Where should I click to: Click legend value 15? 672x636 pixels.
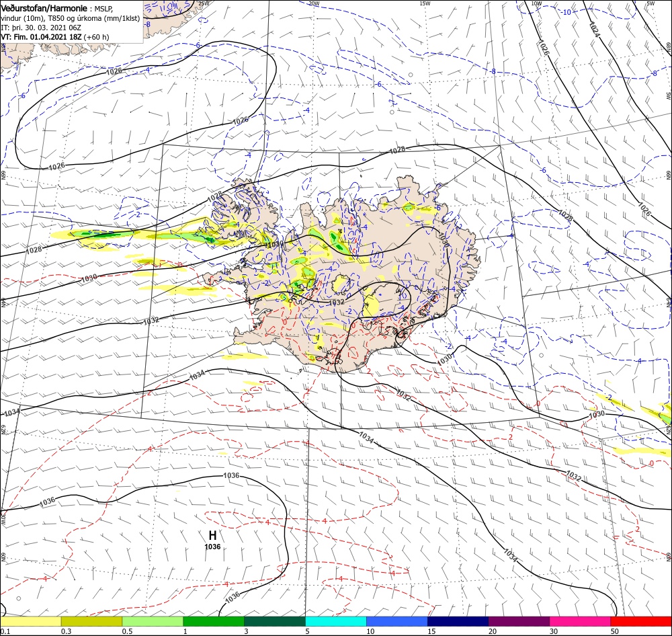[x=431, y=631]
